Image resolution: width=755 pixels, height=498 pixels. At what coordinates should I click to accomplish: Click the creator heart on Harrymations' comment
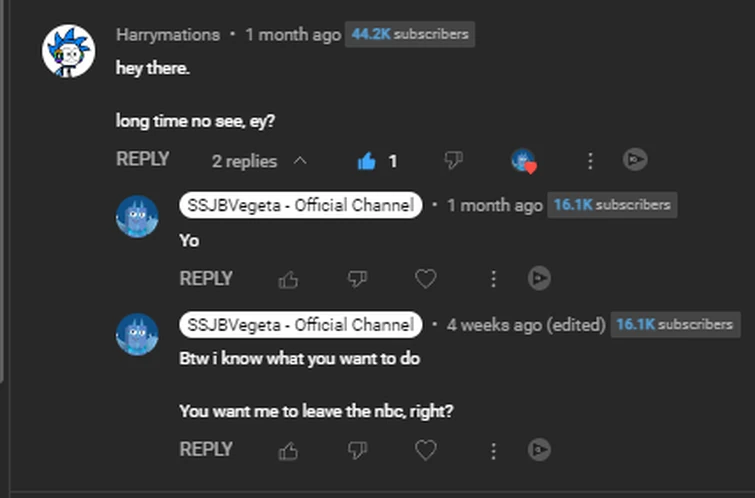click(x=523, y=160)
